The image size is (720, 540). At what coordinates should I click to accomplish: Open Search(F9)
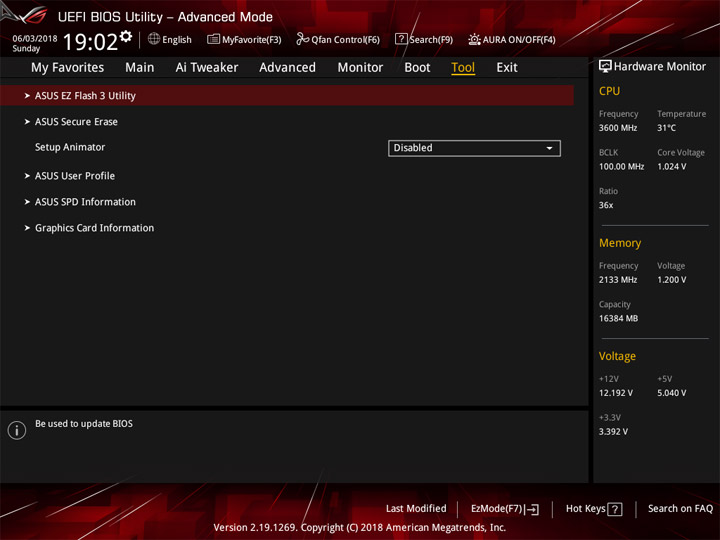pyautogui.click(x=424, y=39)
